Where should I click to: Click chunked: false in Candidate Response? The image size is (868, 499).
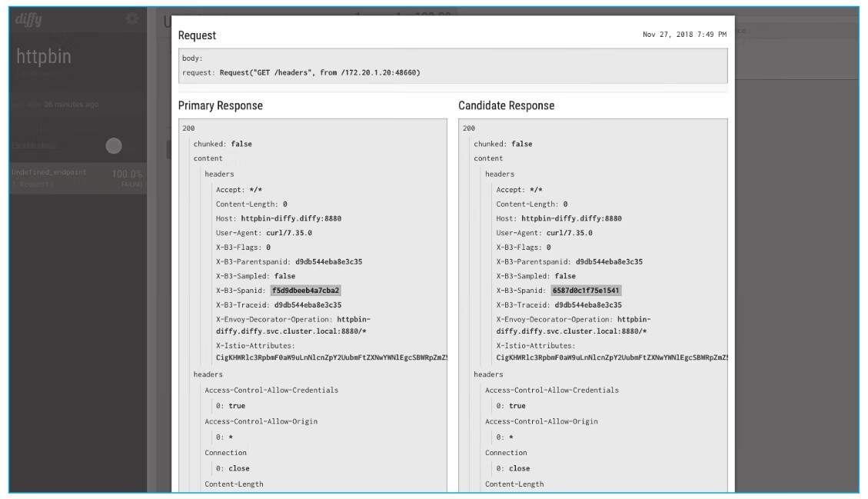(503, 144)
